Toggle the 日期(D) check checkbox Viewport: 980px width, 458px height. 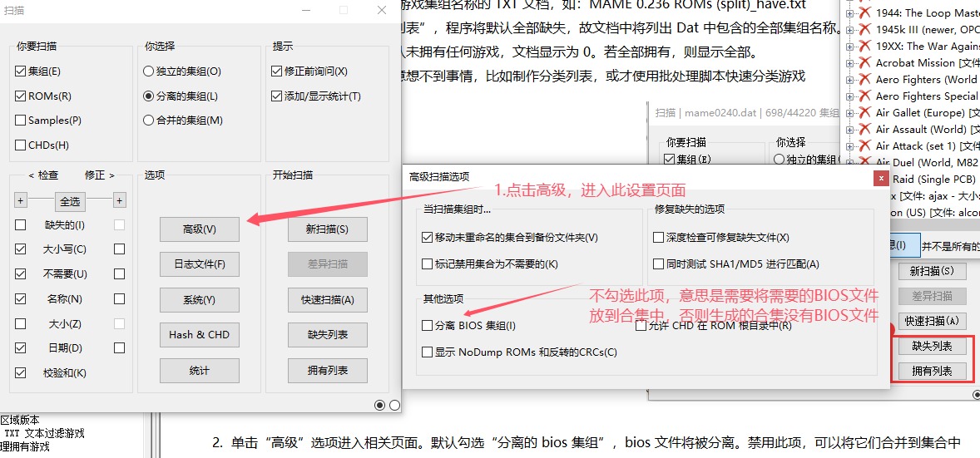tap(21, 348)
